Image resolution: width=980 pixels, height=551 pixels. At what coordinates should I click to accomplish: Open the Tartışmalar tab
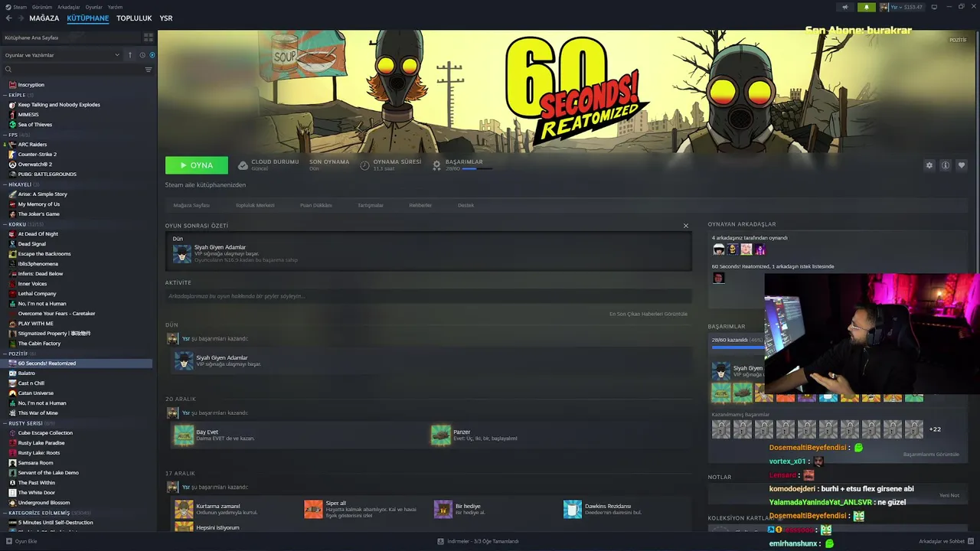pos(371,205)
